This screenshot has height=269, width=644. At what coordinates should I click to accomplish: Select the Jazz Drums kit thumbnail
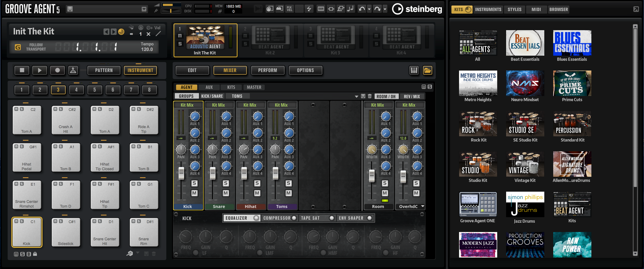525,204
